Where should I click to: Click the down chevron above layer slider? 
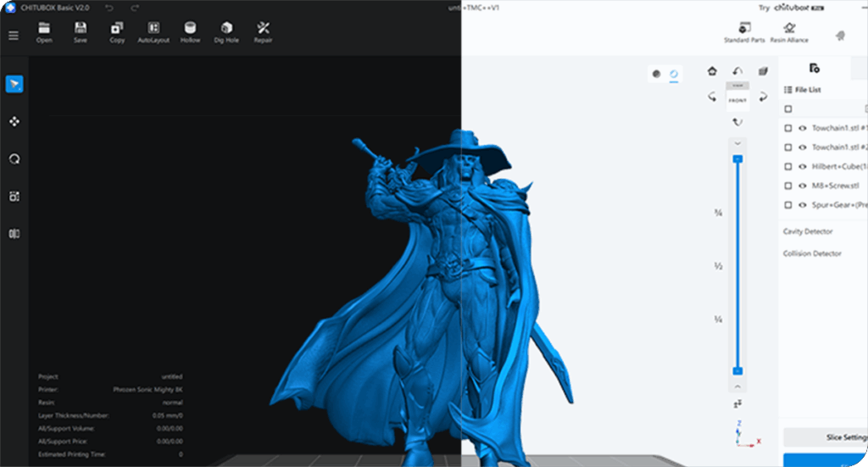point(737,143)
